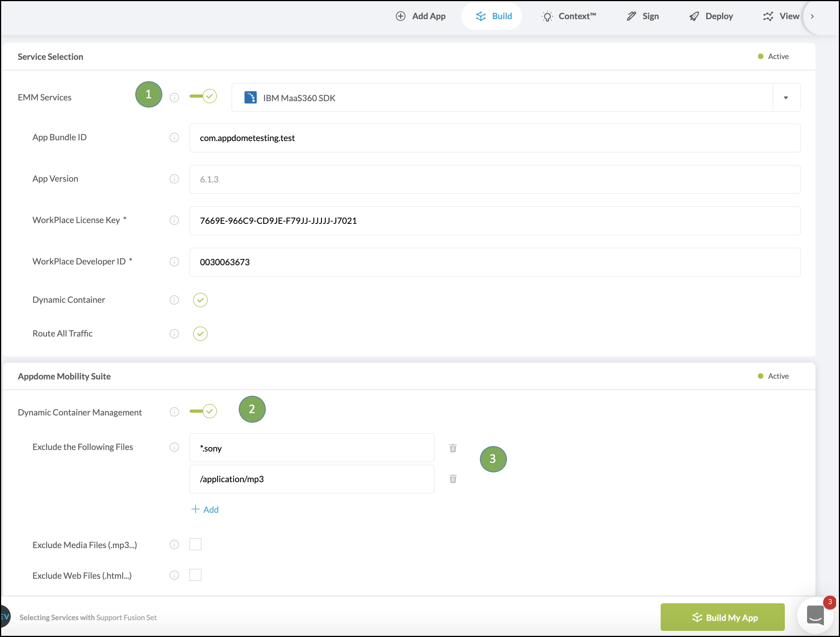Check Exclude Media Files (.mp3...) checkbox

195,544
